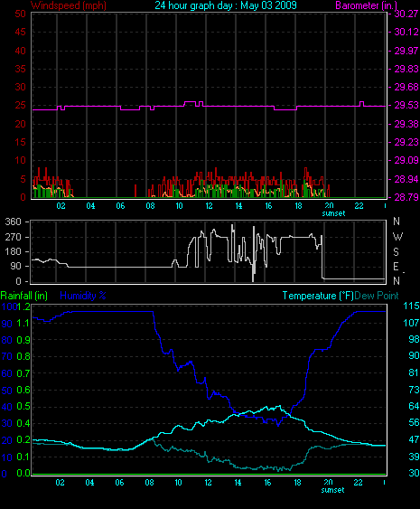Screen dimensions: 420x509
Task: Click the W compass direction label
Action: click(397, 237)
